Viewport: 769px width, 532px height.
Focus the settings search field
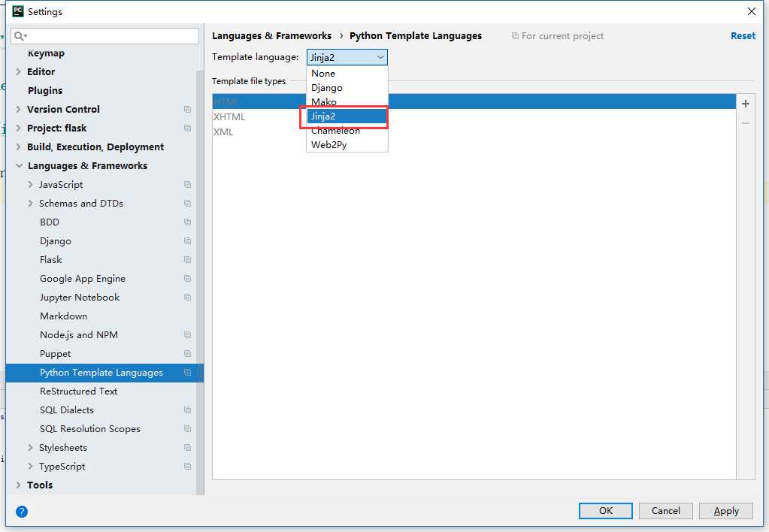(105, 36)
